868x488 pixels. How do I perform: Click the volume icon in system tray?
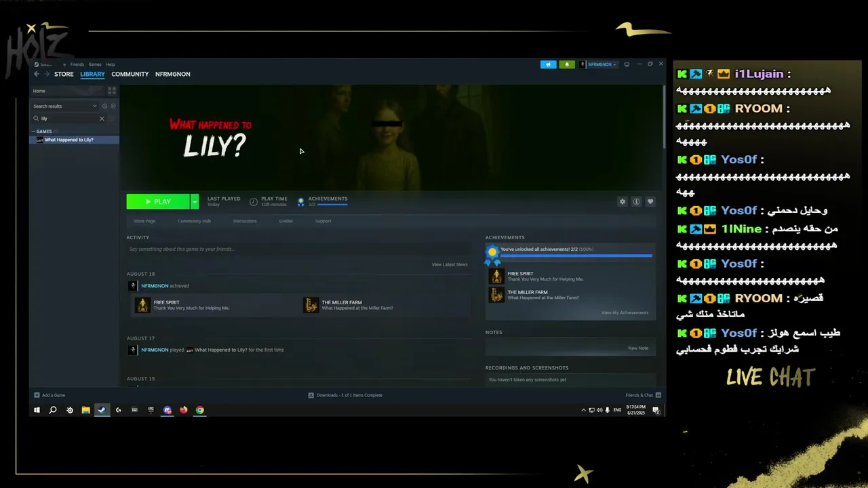(599, 410)
